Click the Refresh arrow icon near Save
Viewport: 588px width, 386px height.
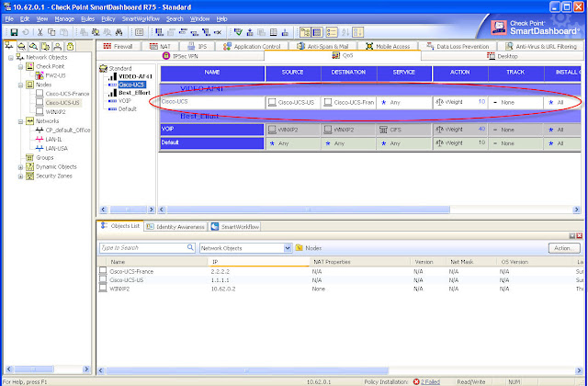click(26, 33)
